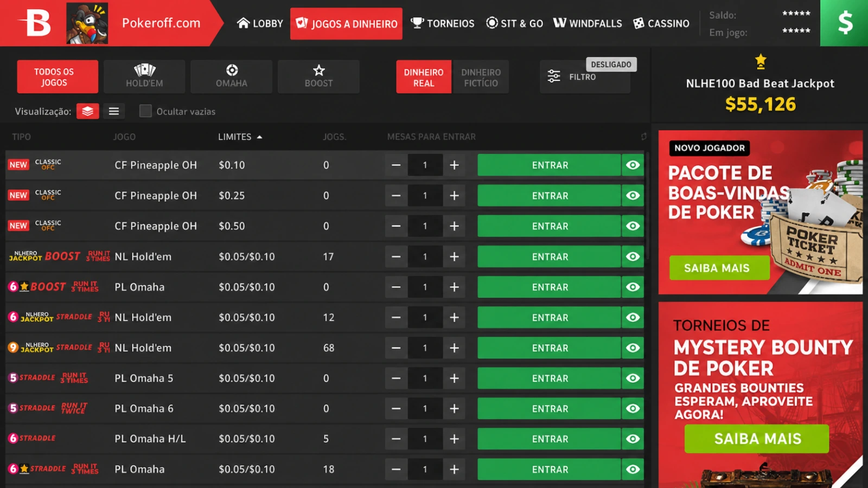
Task: Click Boost Run It 3 Times PL Omaha badge
Action: tap(53, 286)
